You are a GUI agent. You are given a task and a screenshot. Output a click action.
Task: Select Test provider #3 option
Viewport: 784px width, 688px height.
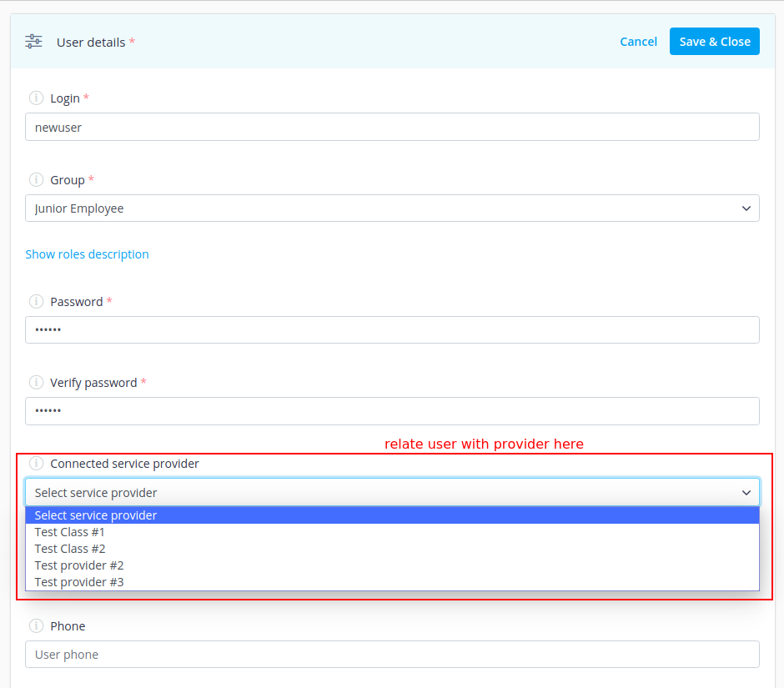pyautogui.click(x=79, y=582)
